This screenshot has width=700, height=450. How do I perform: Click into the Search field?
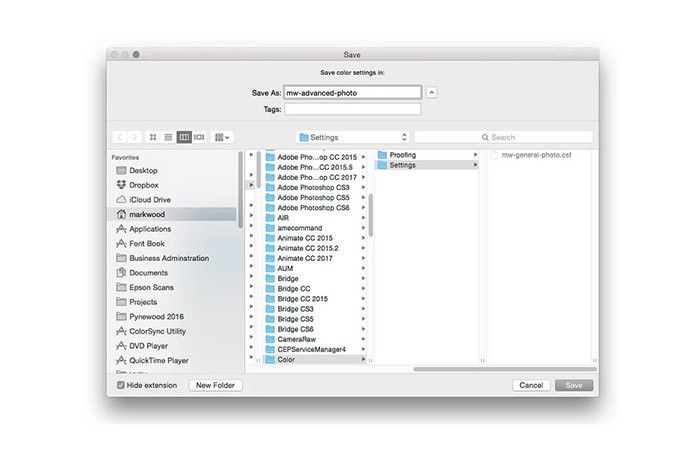[504, 137]
